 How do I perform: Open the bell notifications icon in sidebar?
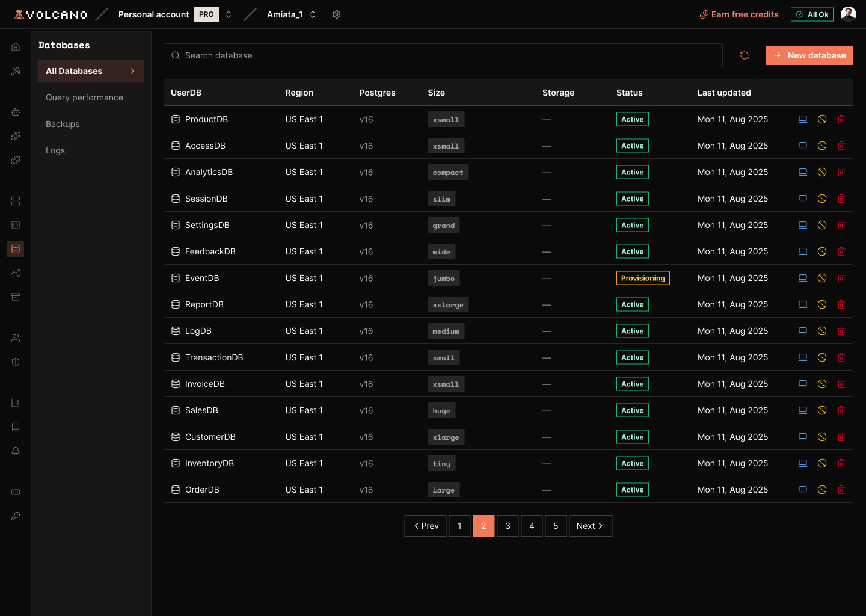16,451
